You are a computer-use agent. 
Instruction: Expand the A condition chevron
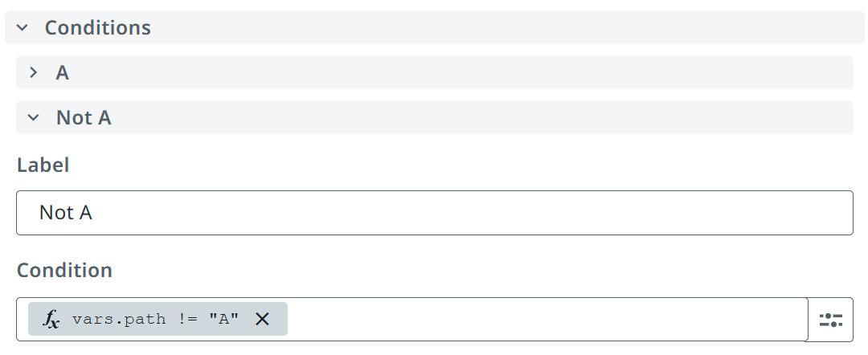pos(33,72)
